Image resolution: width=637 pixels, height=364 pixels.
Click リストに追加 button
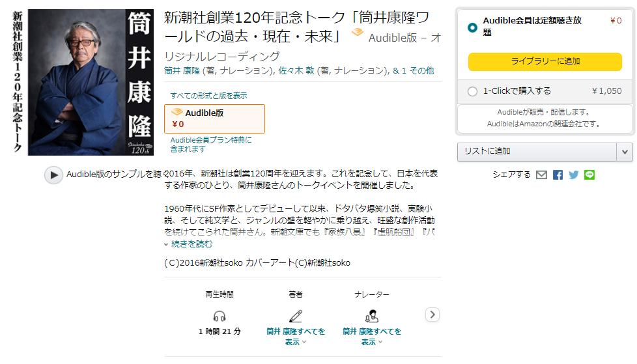[x=537, y=152]
